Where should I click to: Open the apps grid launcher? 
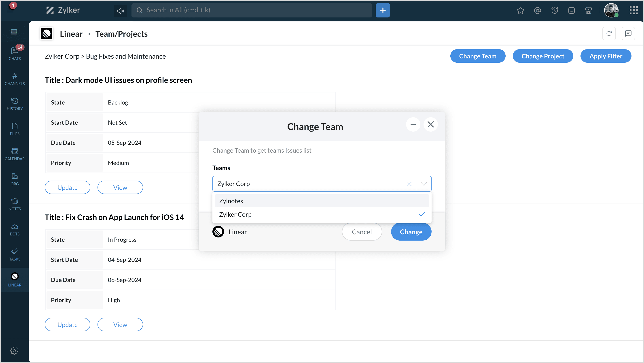[x=633, y=10]
